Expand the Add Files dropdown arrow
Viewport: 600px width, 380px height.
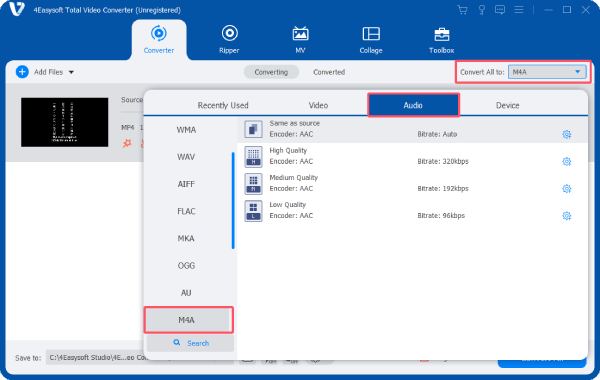(71, 72)
